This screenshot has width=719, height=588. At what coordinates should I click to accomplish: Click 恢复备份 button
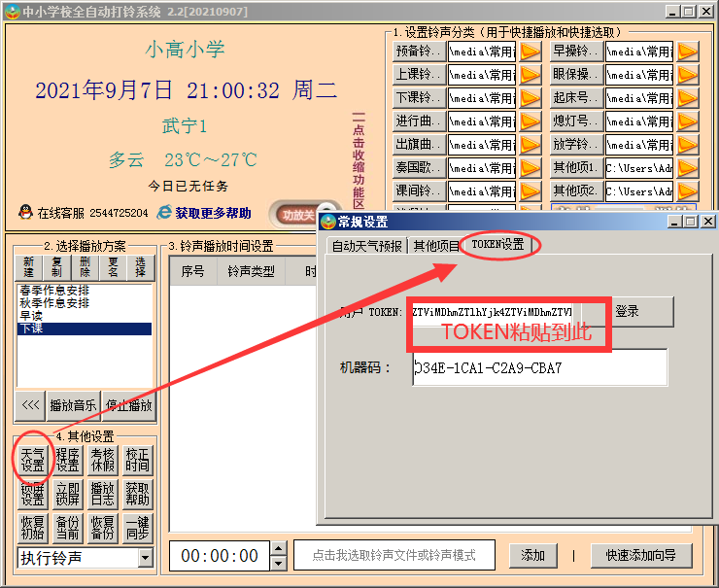pyautogui.click(x=103, y=528)
